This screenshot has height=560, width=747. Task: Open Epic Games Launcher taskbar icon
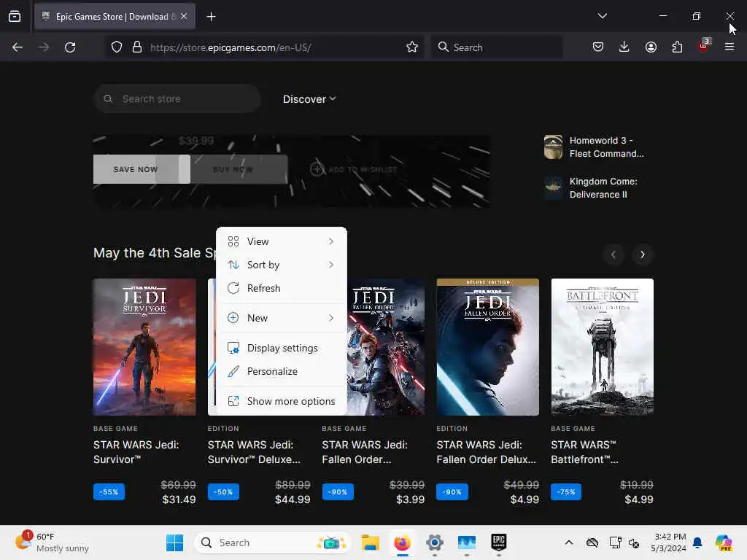(499, 542)
